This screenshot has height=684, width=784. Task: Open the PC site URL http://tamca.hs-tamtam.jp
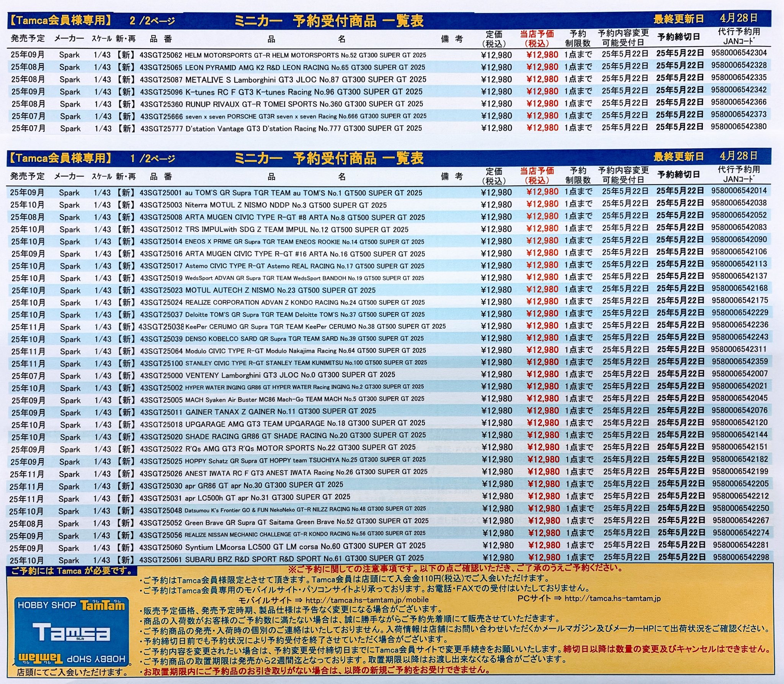point(612,598)
